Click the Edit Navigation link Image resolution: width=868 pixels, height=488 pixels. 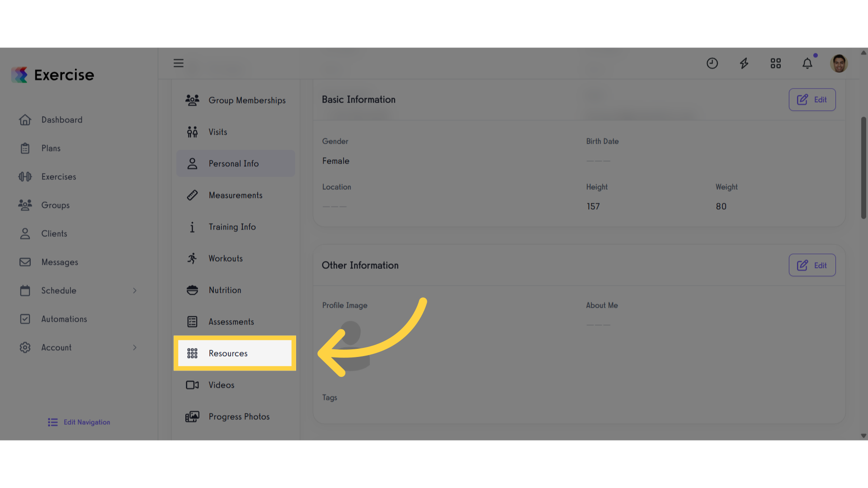click(87, 422)
